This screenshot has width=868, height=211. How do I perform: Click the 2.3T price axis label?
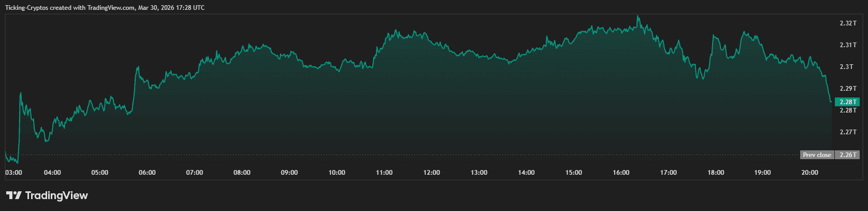point(846,67)
